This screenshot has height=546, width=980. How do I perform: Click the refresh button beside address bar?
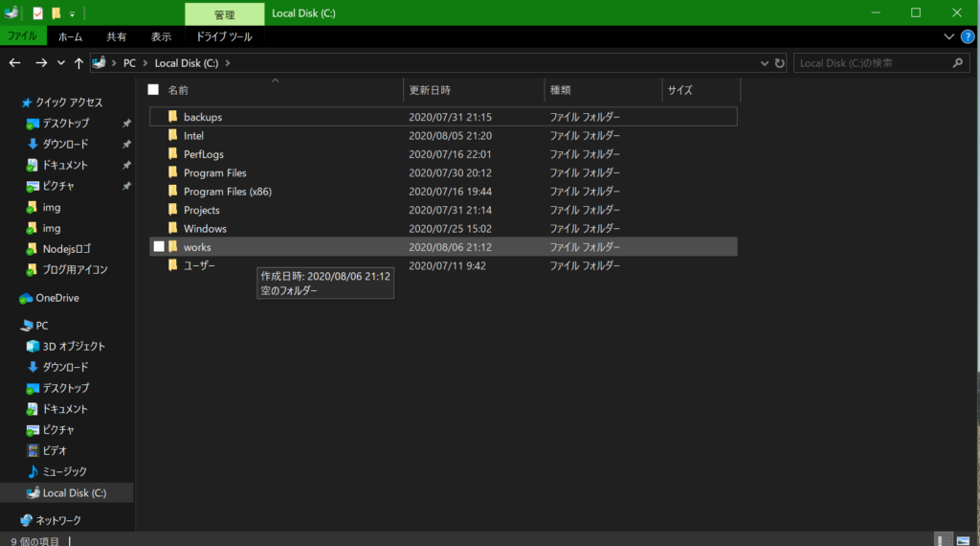point(780,63)
